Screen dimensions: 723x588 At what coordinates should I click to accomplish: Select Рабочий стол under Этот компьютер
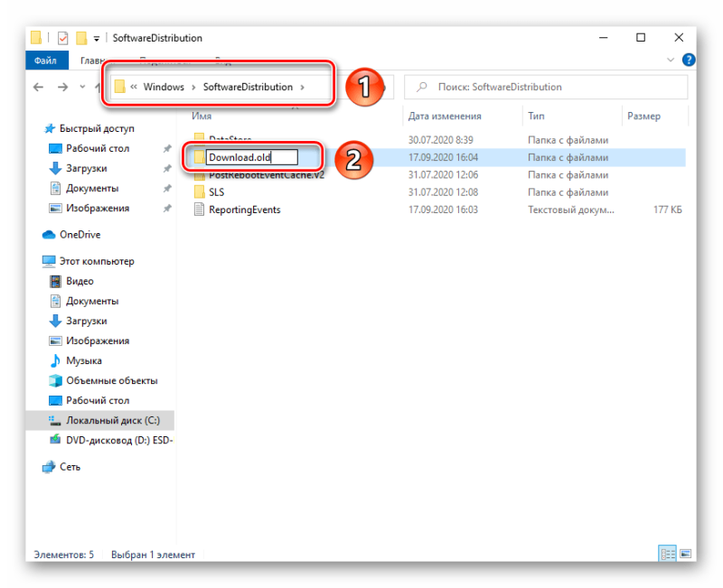coord(98,400)
